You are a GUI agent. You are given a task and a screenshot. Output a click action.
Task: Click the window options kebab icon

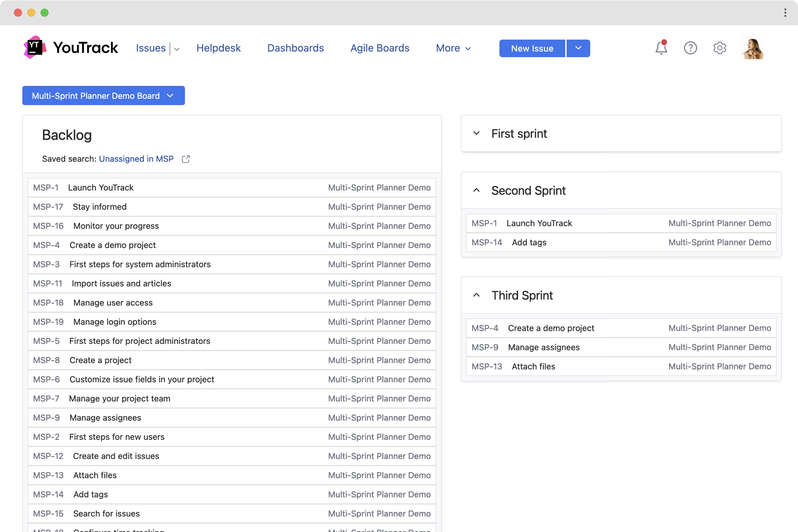pyautogui.click(x=785, y=13)
